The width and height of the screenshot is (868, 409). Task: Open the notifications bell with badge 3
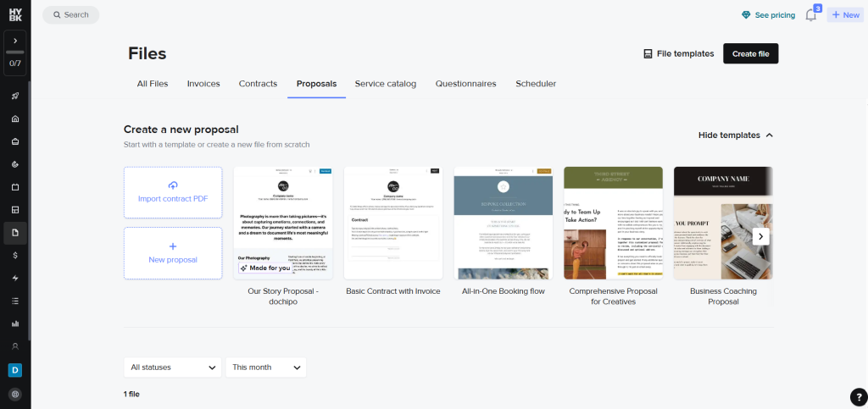pyautogui.click(x=811, y=15)
